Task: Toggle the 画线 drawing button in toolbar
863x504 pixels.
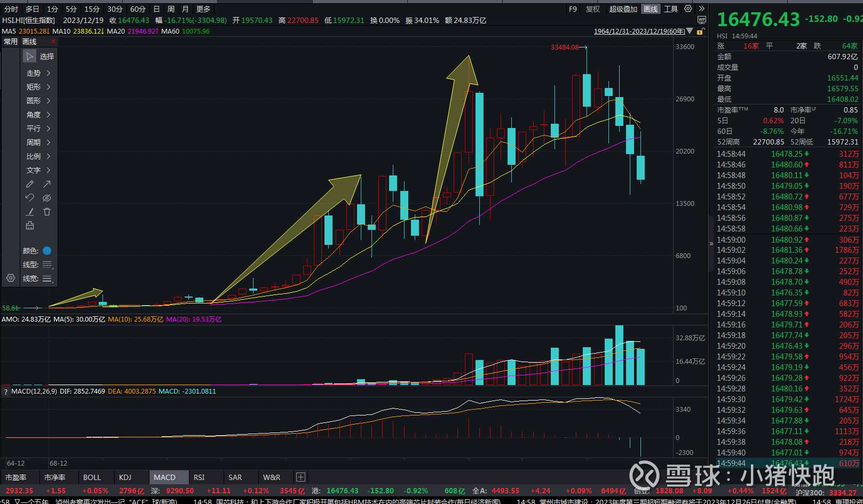Action: pos(651,9)
